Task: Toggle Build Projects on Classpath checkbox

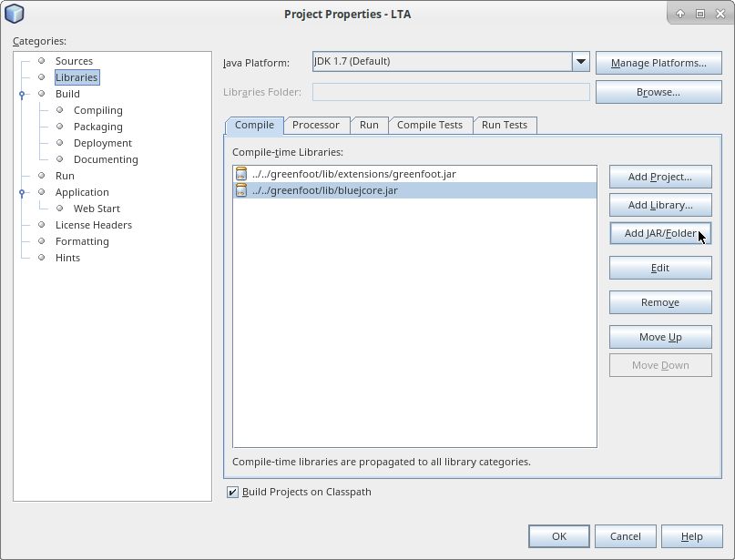Action: (232, 493)
